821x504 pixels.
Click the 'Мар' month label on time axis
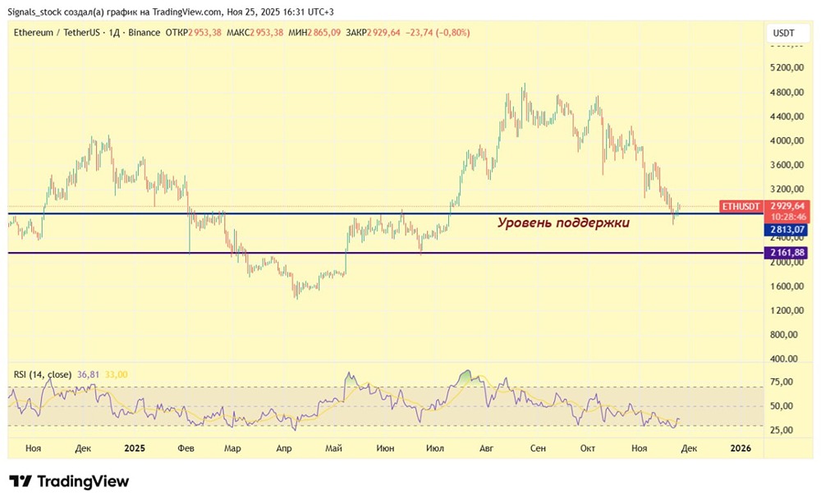pos(232,448)
